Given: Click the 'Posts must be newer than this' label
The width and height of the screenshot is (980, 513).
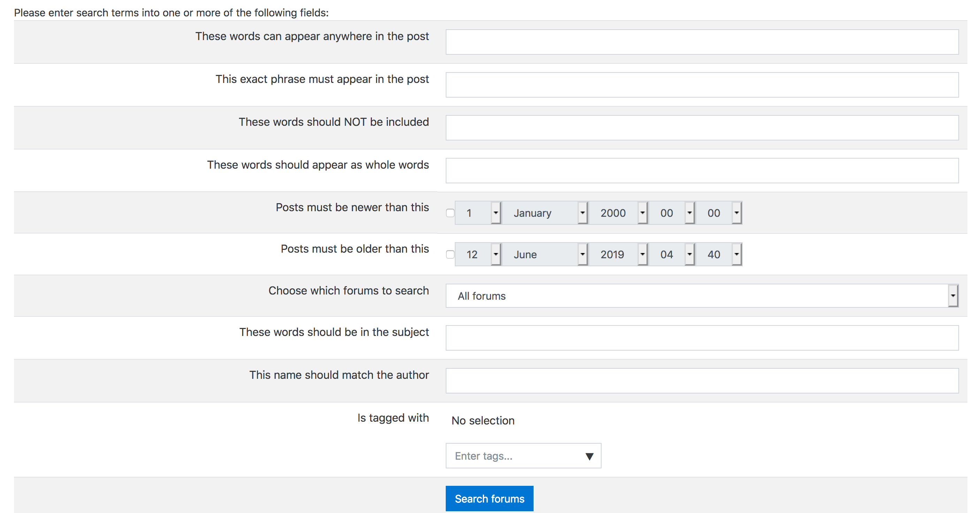Looking at the screenshot, I should click(352, 207).
